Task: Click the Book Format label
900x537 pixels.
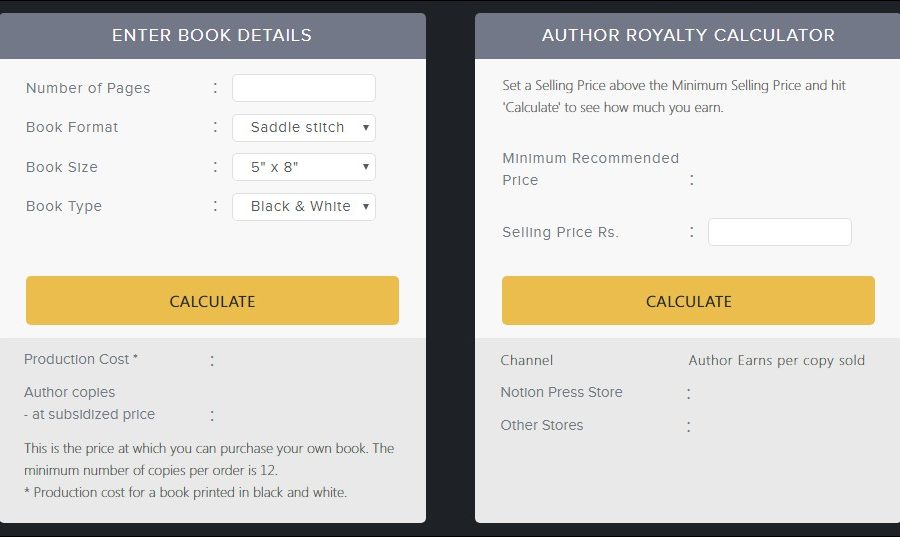Action: click(x=72, y=127)
